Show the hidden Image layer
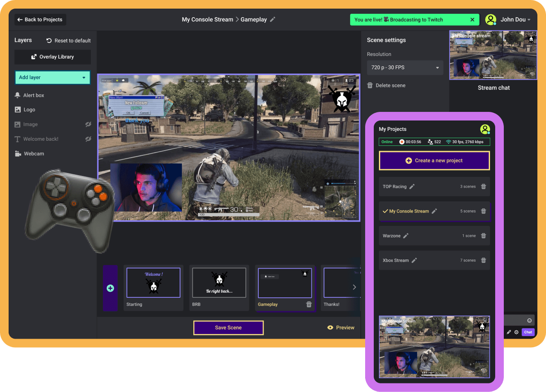This screenshot has height=392, width=546. coord(88,124)
